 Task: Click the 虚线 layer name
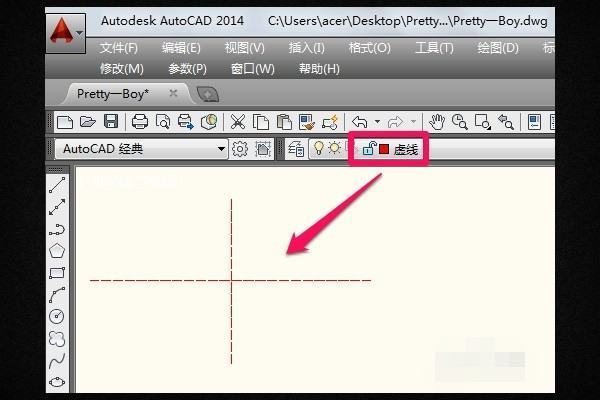pyautogui.click(x=406, y=149)
